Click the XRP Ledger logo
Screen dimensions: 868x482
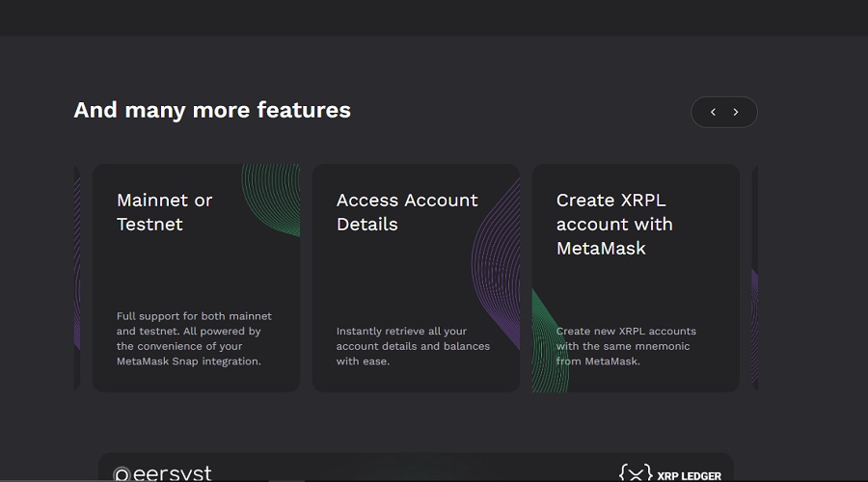(670, 473)
